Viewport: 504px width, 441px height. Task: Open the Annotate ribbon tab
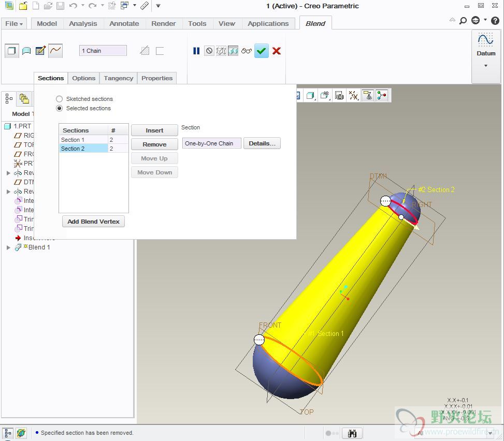pyautogui.click(x=124, y=24)
